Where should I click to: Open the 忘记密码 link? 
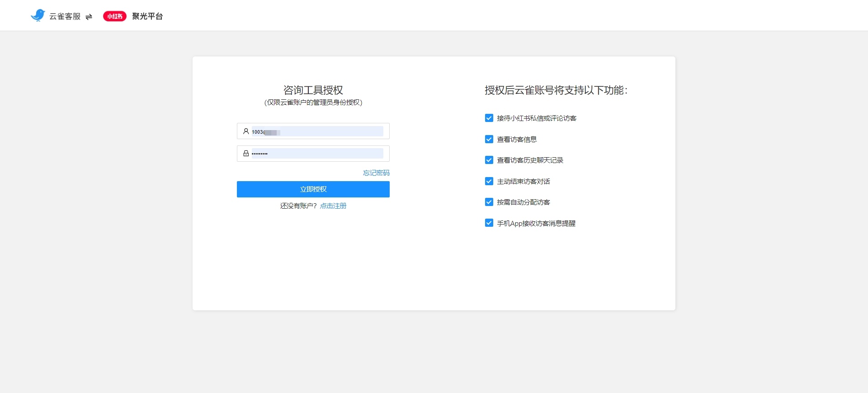pos(376,173)
